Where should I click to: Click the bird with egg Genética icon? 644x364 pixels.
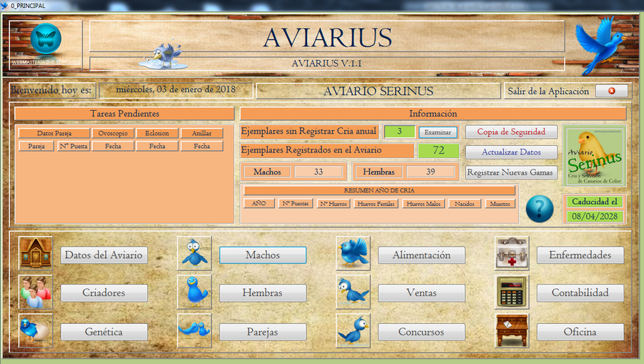[x=36, y=331]
